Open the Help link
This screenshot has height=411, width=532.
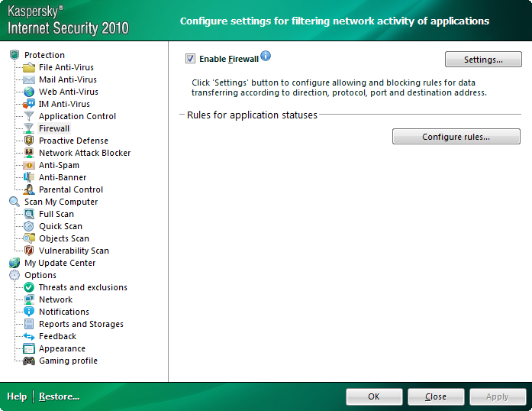[16, 396]
